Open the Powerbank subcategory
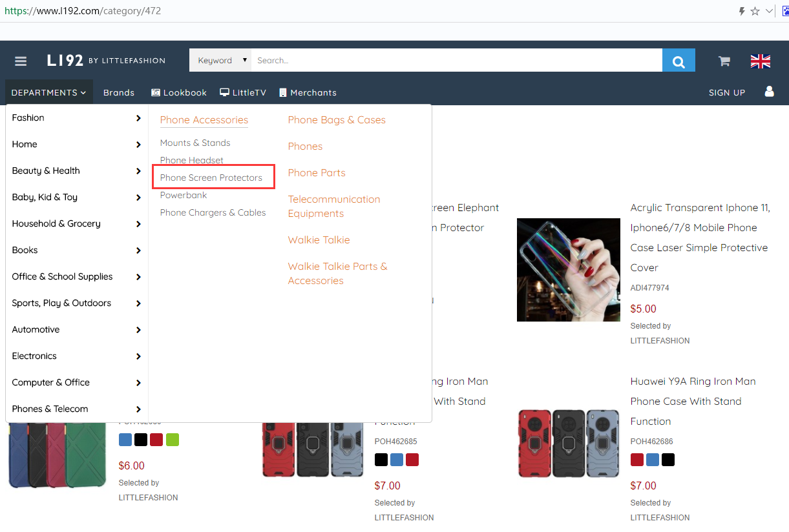This screenshot has width=789, height=532. coord(184,195)
